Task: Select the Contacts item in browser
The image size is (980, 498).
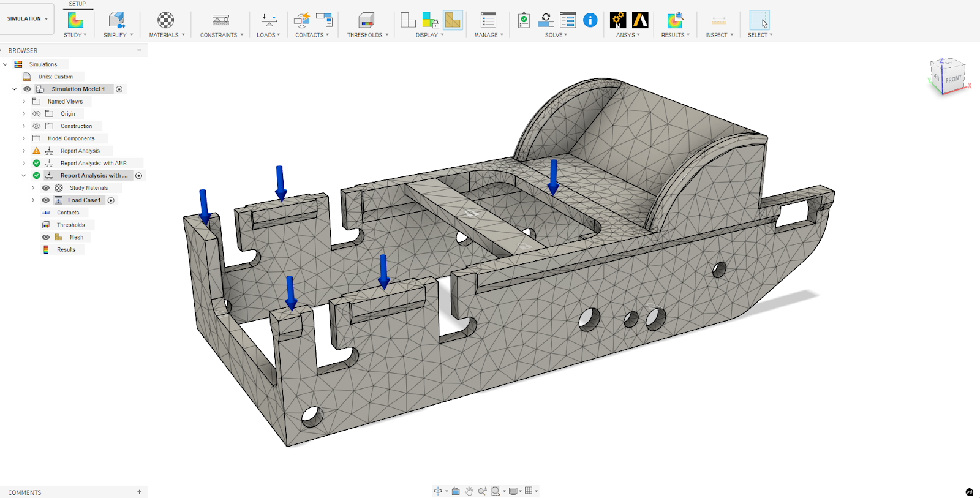Action: coord(67,213)
